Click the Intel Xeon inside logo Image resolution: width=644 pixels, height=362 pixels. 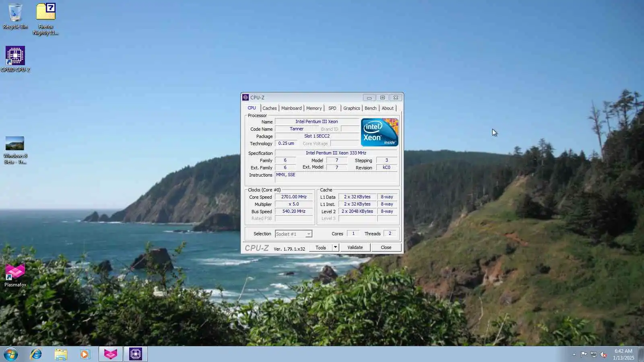pyautogui.click(x=380, y=132)
